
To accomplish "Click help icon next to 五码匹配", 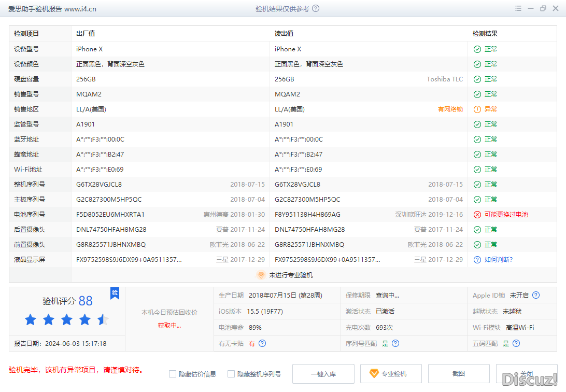I will click(517, 343).
